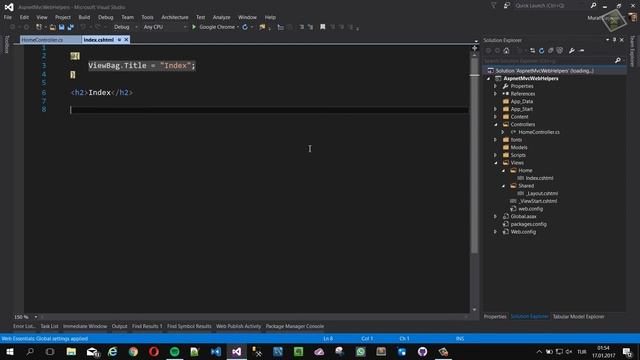Open the Analyze menu
Viewport: 640px width, 360px height.
pyautogui.click(x=222, y=17)
